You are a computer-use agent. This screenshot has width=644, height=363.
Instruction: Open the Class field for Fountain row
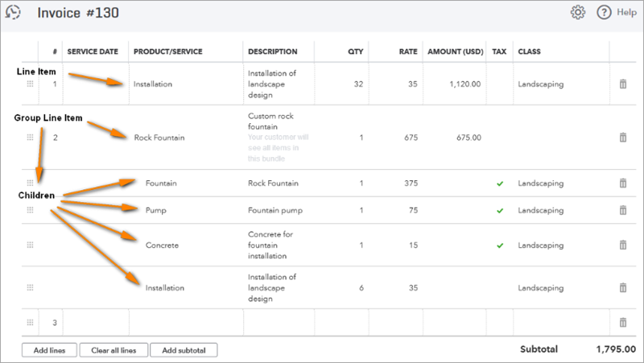click(x=561, y=184)
